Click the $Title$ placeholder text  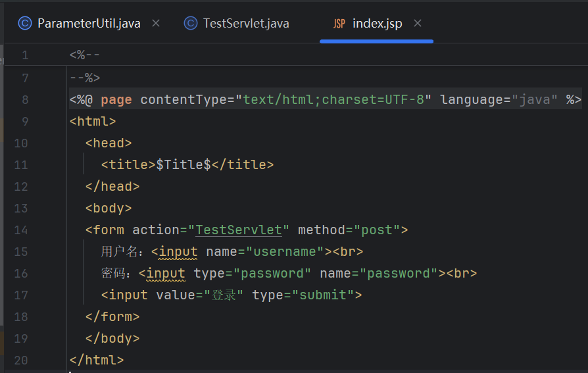(184, 164)
